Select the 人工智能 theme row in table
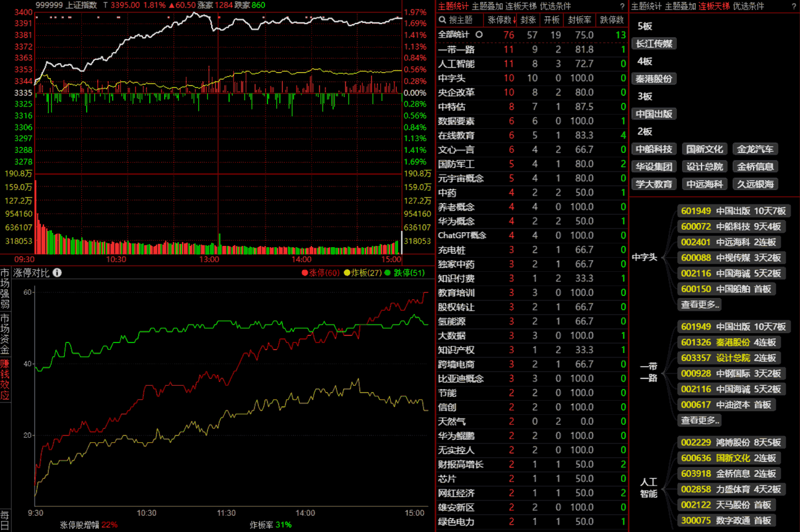 click(533, 64)
